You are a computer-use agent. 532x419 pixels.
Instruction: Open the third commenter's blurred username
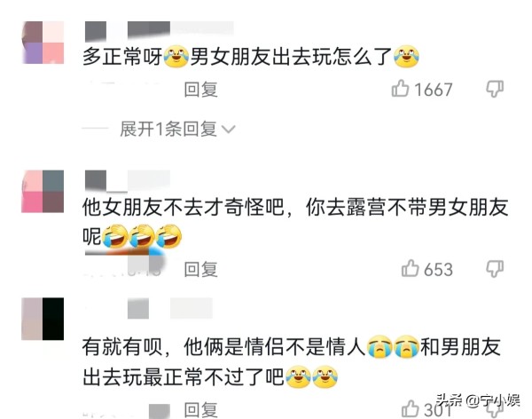169,308
